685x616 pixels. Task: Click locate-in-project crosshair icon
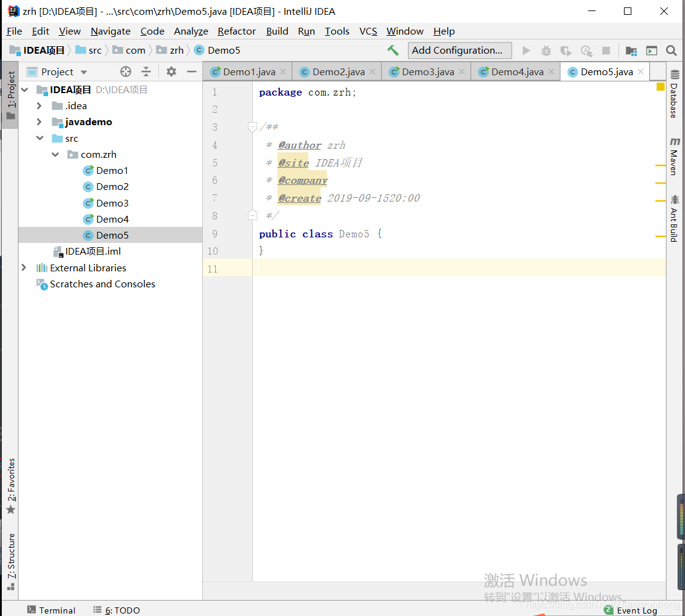pos(126,72)
